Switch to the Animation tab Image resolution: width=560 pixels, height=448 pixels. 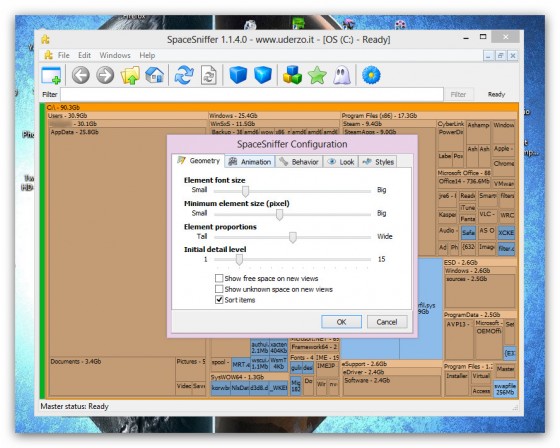click(x=250, y=162)
